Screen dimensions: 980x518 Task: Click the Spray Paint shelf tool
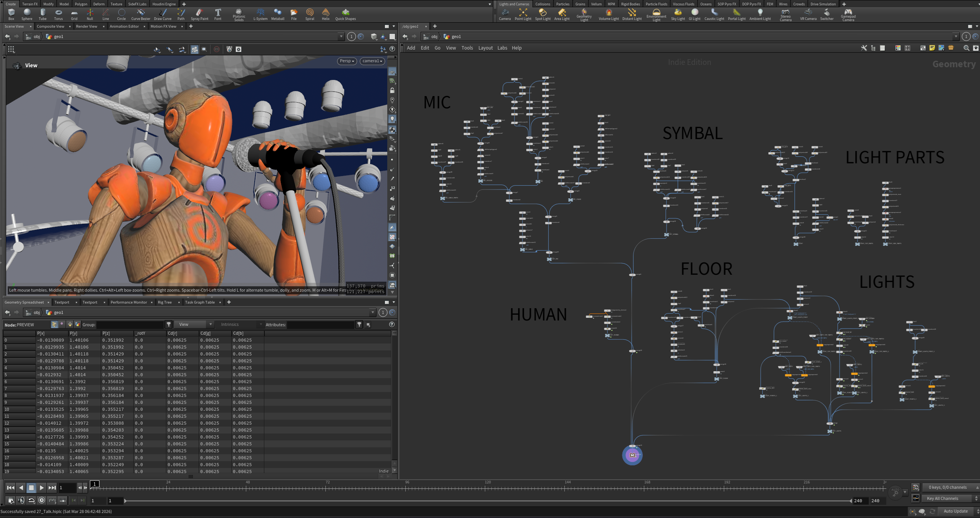point(199,14)
